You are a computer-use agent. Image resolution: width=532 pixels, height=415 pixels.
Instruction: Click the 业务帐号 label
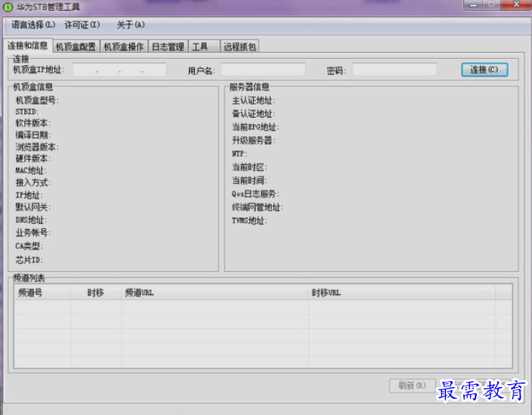coord(33,232)
